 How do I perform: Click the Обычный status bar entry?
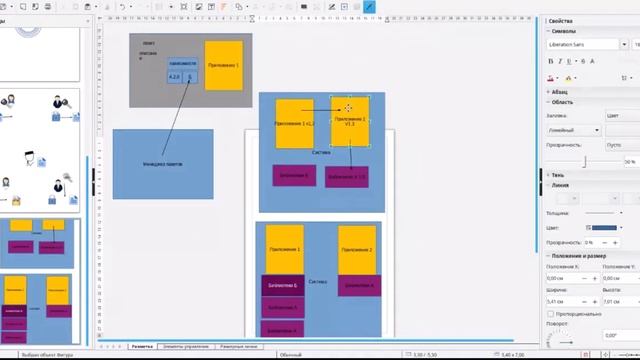[291, 355]
